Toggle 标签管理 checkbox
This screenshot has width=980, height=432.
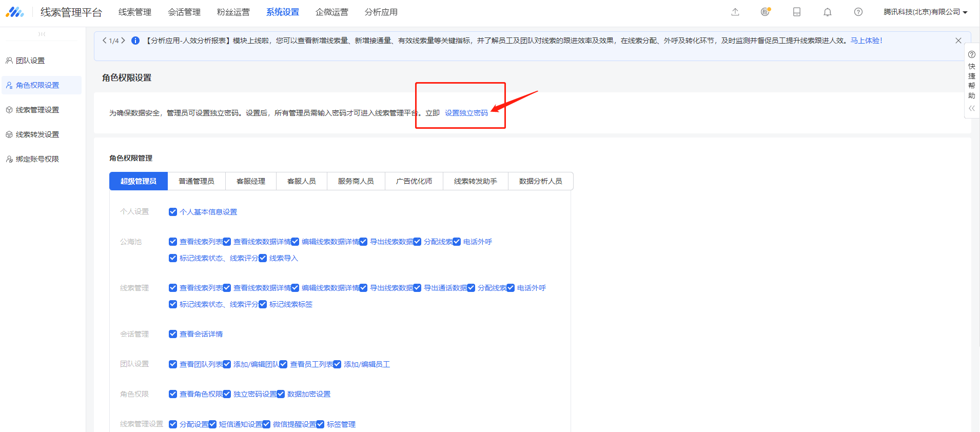pyautogui.click(x=320, y=424)
